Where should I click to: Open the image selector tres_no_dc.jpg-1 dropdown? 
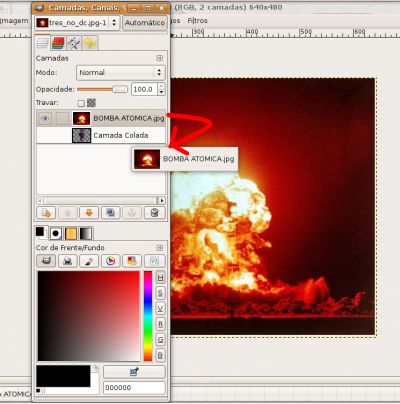click(x=77, y=23)
